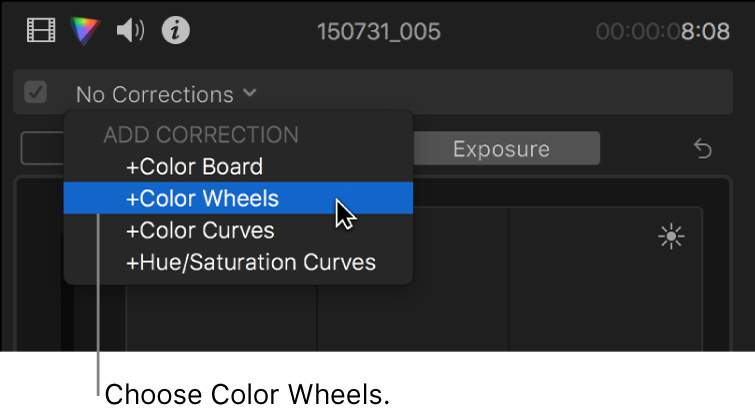Open the No Corrections pop-up menu
This screenshot has height=415, width=755.
point(155,95)
